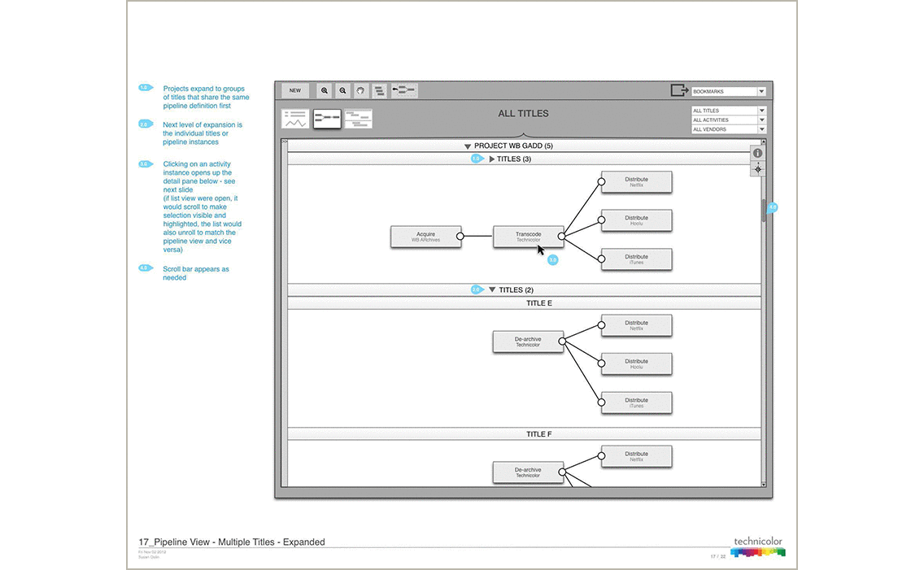Click the compass navigator icon
The image size is (924, 570).
click(757, 168)
